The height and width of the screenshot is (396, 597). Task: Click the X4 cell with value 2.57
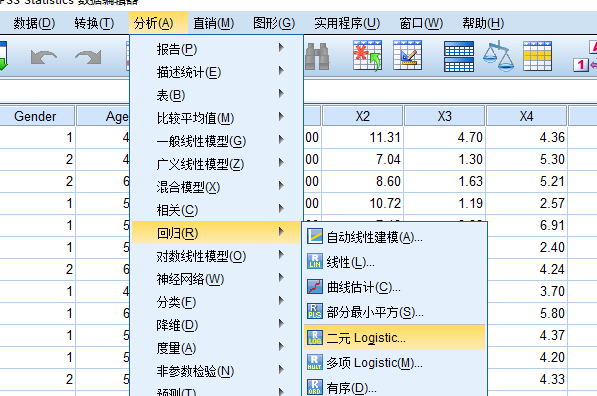pyautogui.click(x=526, y=203)
